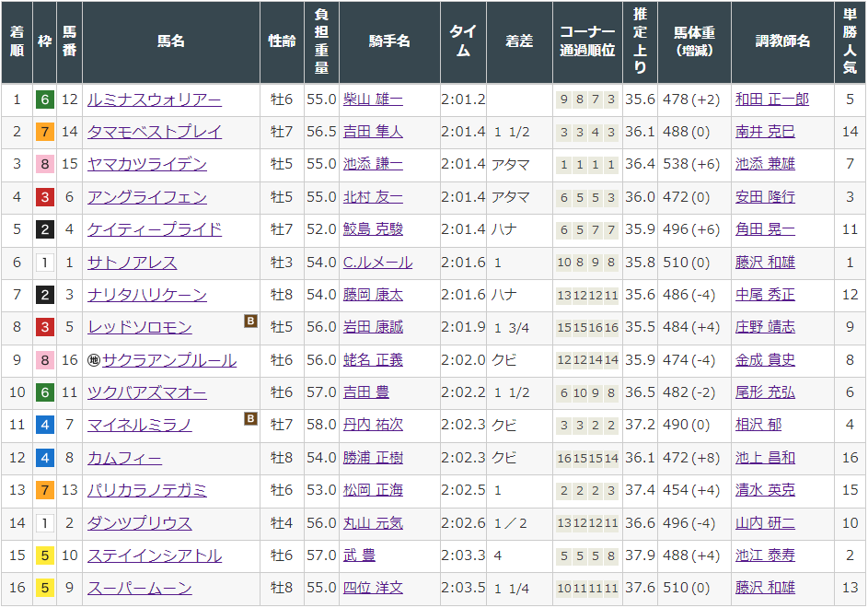The image size is (868, 608).
Task: Open horse page for タマモベストプレイ
Action: click(x=155, y=132)
